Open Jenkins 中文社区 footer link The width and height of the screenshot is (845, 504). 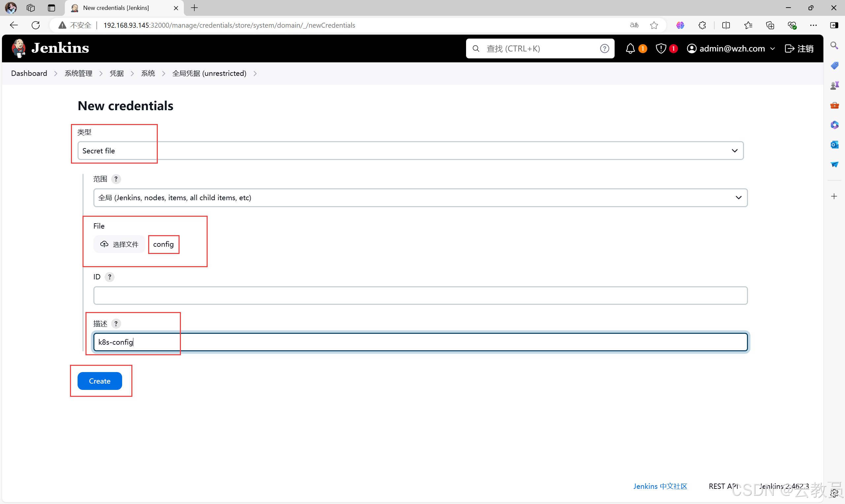tap(660, 486)
